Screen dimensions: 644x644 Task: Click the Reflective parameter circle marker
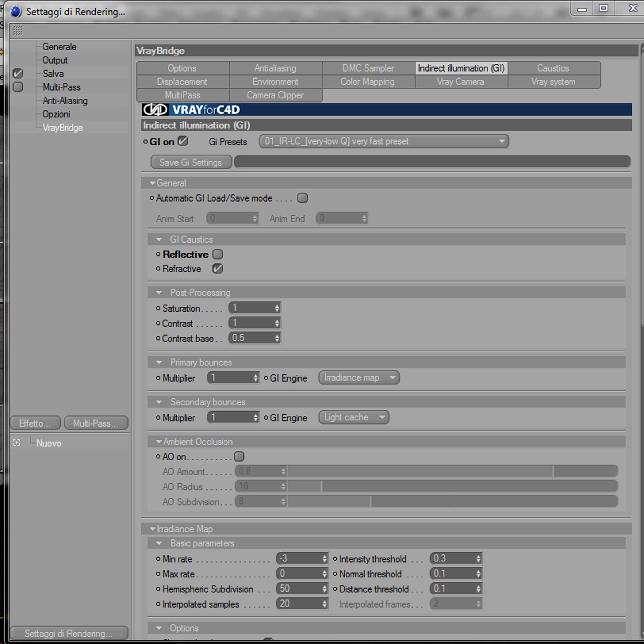click(158, 254)
